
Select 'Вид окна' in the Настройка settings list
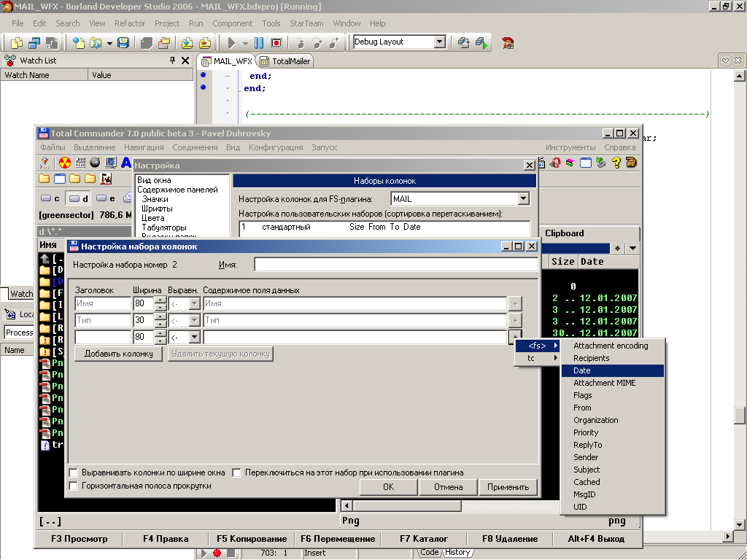(x=154, y=180)
